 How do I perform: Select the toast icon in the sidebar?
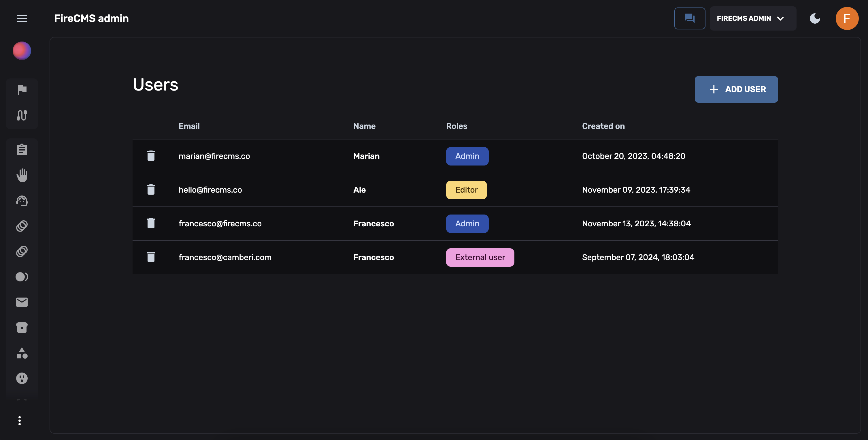click(22, 327)
